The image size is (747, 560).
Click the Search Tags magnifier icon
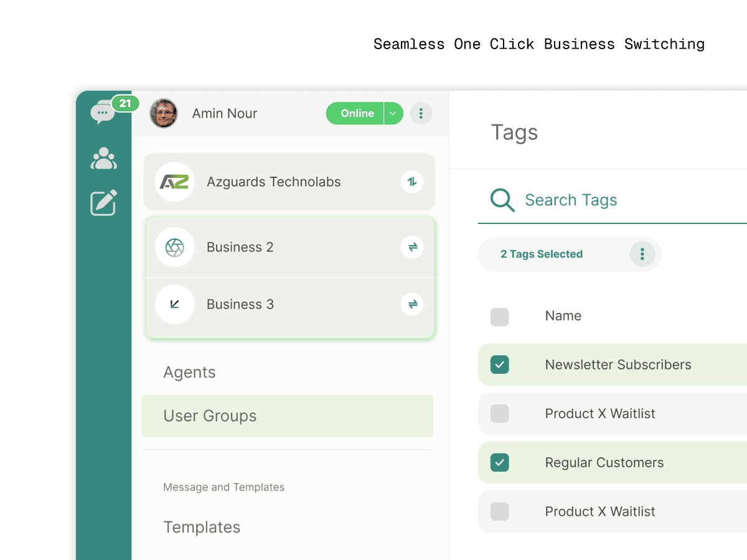pos(502,200)
